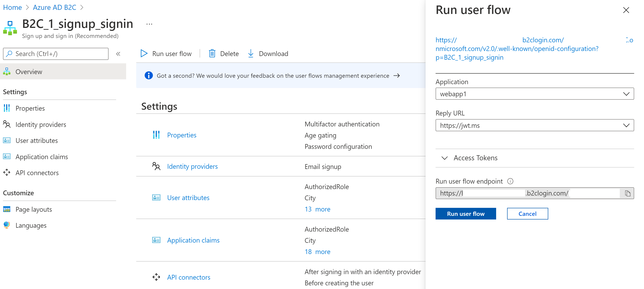Screen dimensions: 644x289
Task: Click info icon next to Run user flow endpoint
Action: 510,181
